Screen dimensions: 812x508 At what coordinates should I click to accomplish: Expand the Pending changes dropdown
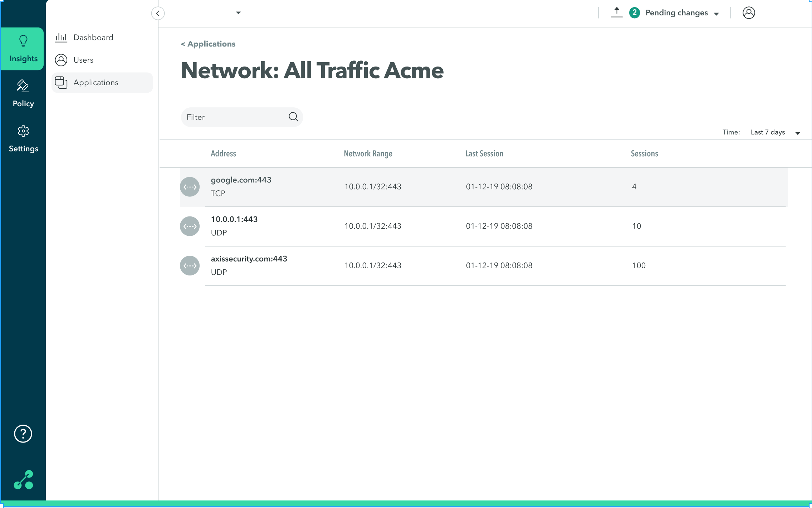coord(716,14)
